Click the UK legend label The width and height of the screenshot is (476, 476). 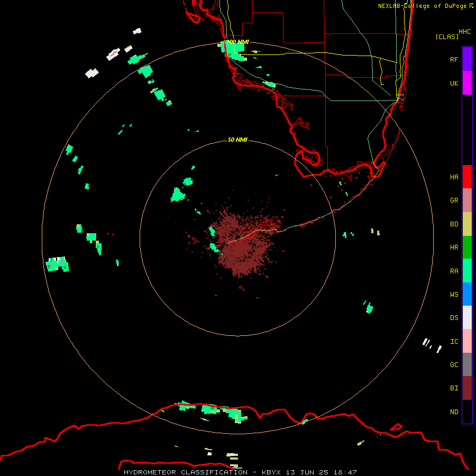point(454,83)
